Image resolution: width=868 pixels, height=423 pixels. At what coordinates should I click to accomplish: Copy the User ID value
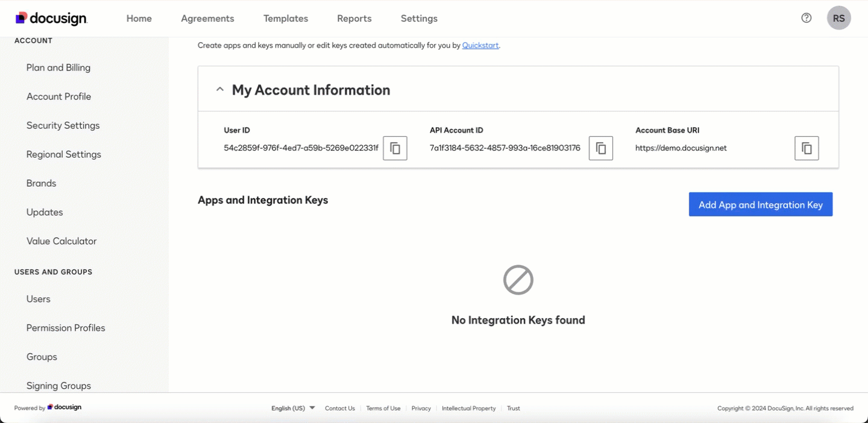coord(395,148)
